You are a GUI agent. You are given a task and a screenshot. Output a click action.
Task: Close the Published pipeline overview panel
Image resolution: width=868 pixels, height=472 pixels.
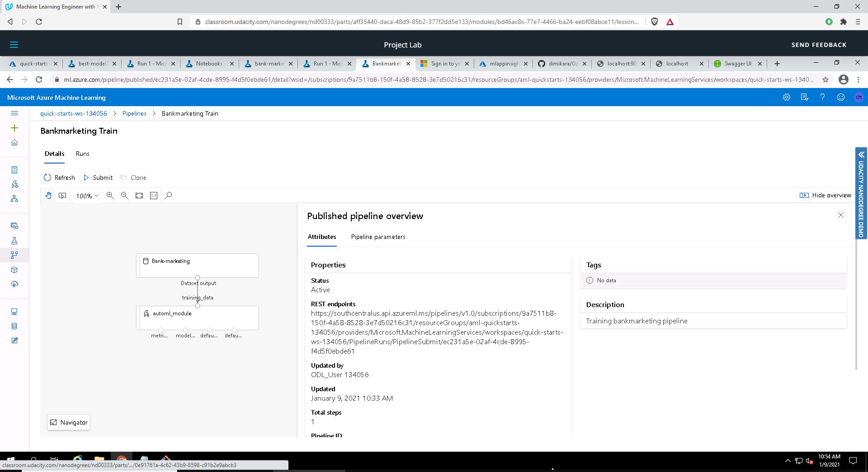(840, 215)
